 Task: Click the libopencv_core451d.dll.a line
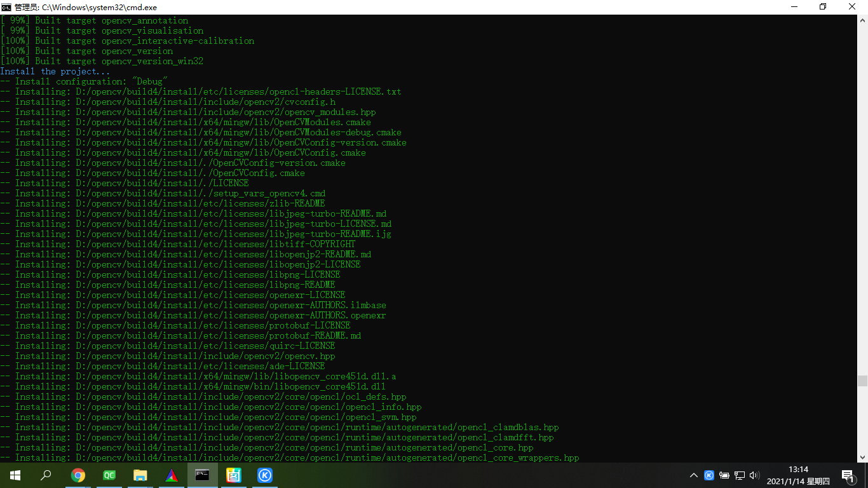[198, 376]
